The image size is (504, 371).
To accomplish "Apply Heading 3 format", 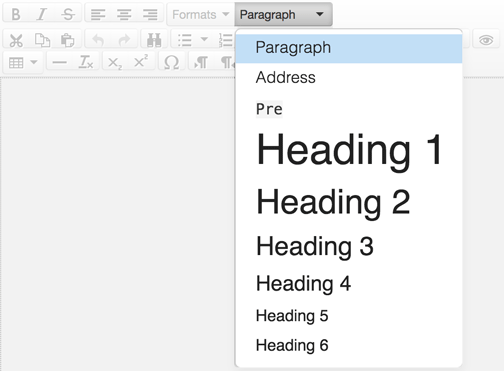I will tap(349, 246).
